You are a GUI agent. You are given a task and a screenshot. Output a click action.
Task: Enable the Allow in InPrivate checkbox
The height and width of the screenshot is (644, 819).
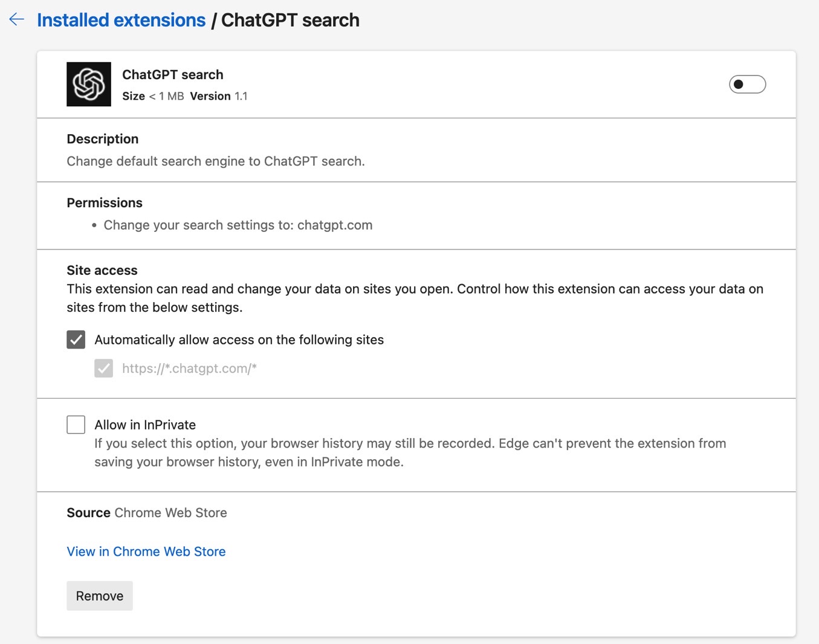pos(76,425)
